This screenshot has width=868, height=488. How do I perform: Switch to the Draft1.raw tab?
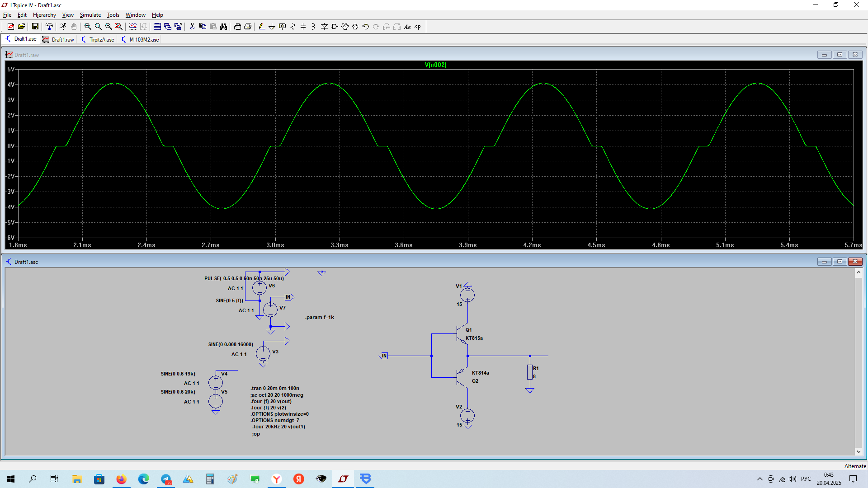(x=58, y=40)
